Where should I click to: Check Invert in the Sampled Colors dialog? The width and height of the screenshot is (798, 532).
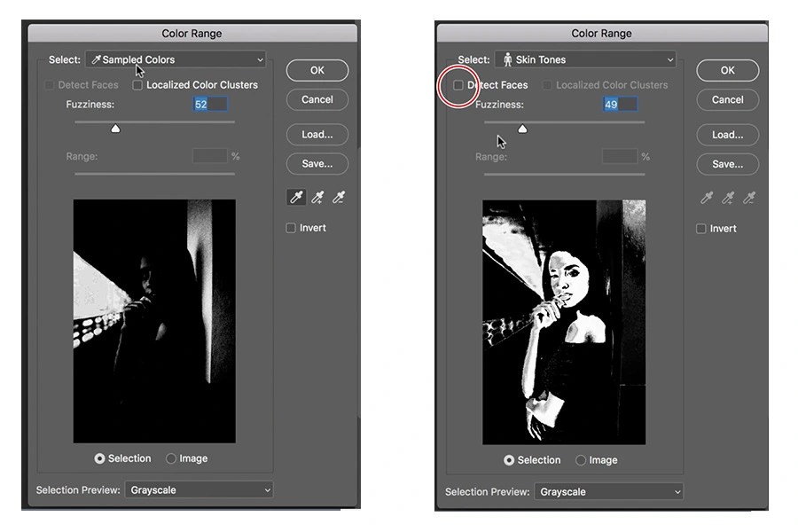291,228
